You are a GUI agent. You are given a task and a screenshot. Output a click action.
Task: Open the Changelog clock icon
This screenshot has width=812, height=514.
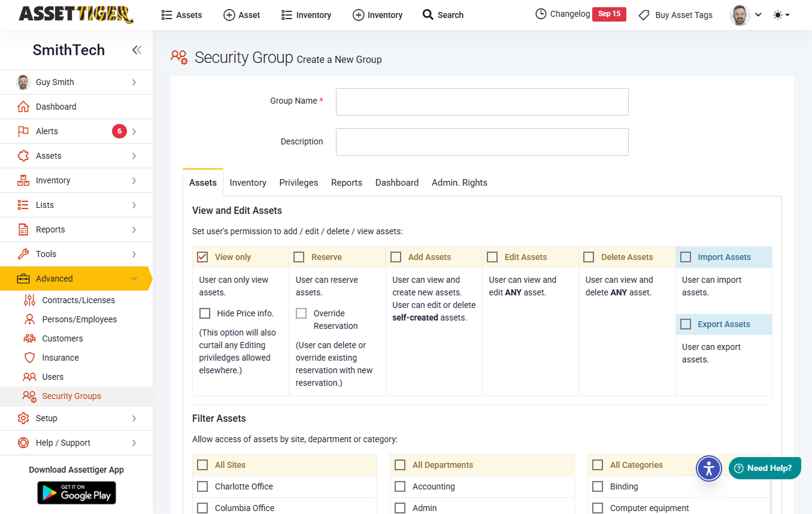click(x=541, y=14)
